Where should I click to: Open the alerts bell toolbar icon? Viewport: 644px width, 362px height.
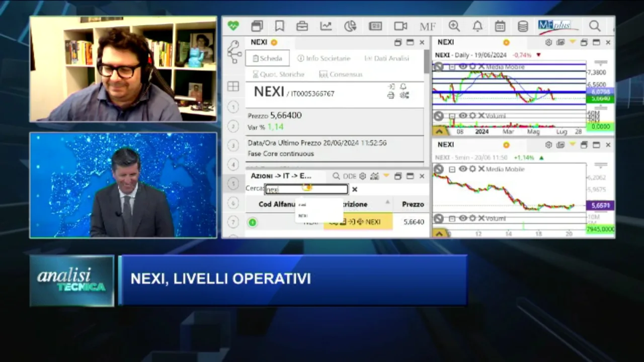coord(477,26)
